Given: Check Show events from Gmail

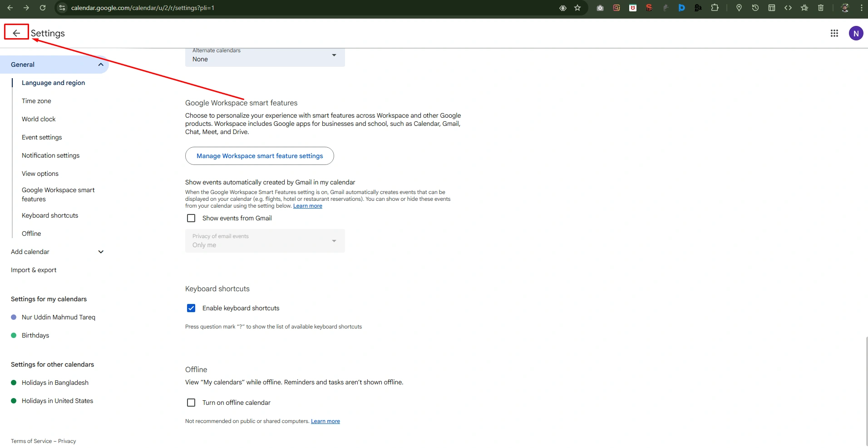Looking at the screenshot, I should click(191, 218).
